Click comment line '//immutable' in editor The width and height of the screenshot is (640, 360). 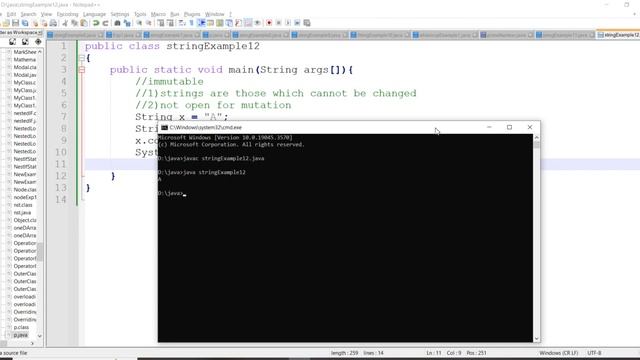click(169, 82)
